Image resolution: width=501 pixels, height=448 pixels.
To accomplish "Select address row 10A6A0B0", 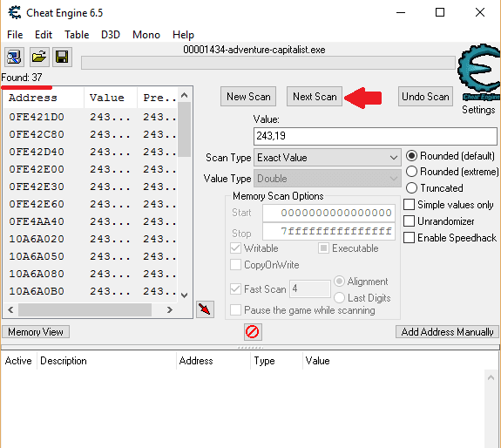I will click(90, 291).
